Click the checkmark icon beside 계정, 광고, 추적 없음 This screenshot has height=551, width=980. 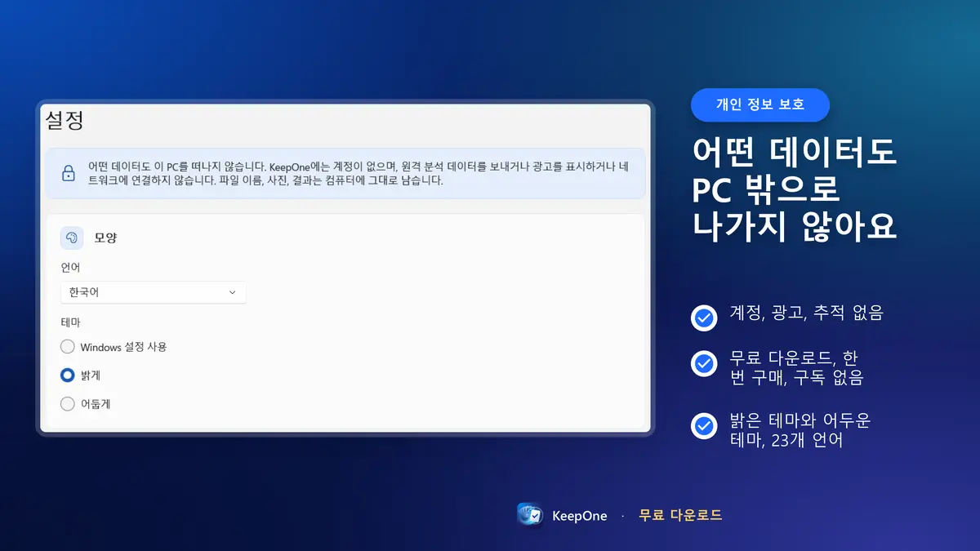click(703, 318)
